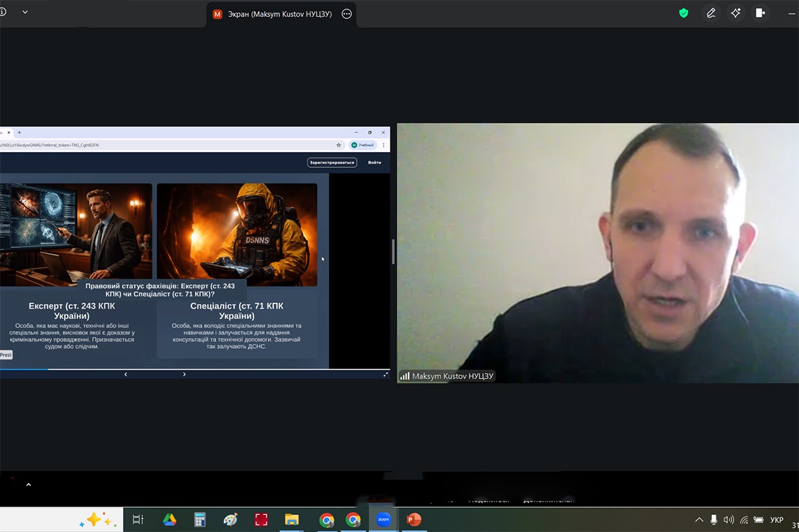Click the green encryption shield icon
The image size is (799, 532).
(683, 13)
